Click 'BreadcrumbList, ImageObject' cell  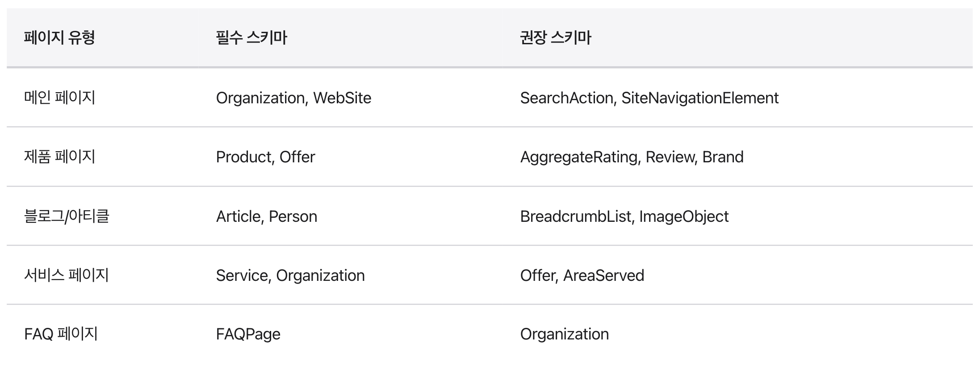pos(624,216)
